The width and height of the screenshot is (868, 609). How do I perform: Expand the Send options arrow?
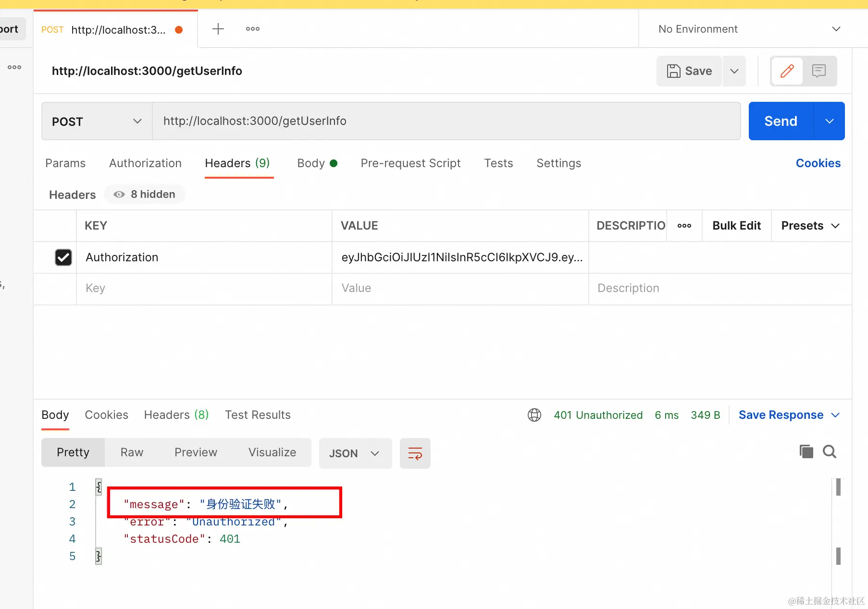coord(830,121)
